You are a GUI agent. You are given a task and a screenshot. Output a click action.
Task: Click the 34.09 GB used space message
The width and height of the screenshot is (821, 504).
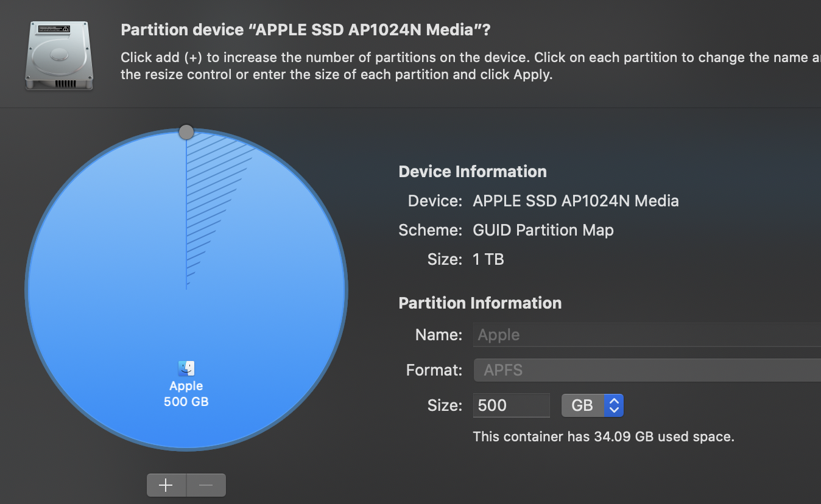click(604, 436)
